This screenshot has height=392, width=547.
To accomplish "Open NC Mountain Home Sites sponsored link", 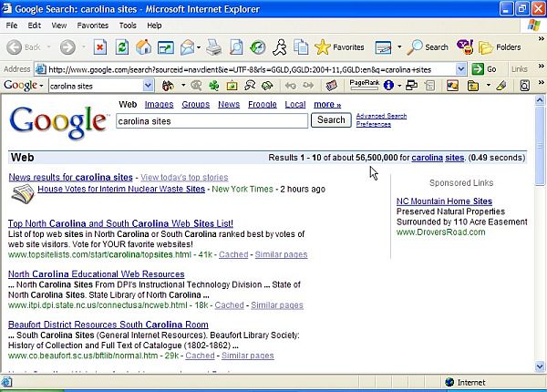I will click(x=444, y=201).
